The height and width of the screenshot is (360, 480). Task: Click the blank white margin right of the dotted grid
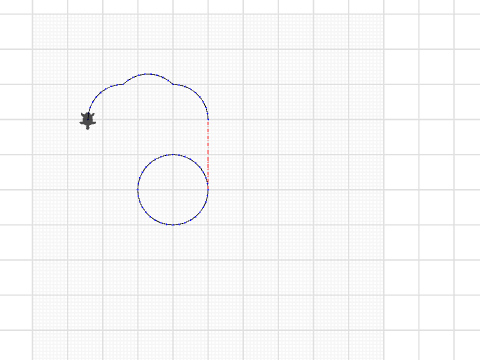point(432,180)
